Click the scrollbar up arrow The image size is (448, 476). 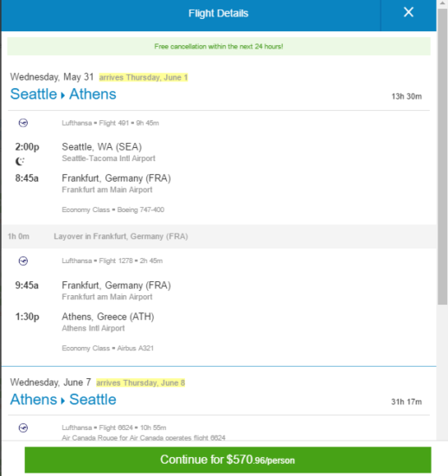coord(442,3)
